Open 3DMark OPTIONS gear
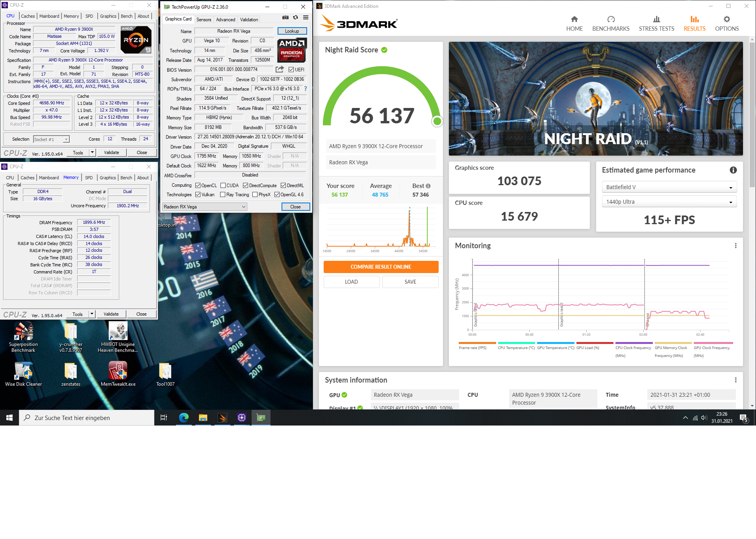This screenshot has width=756, height=539. (x=727, y=24)
